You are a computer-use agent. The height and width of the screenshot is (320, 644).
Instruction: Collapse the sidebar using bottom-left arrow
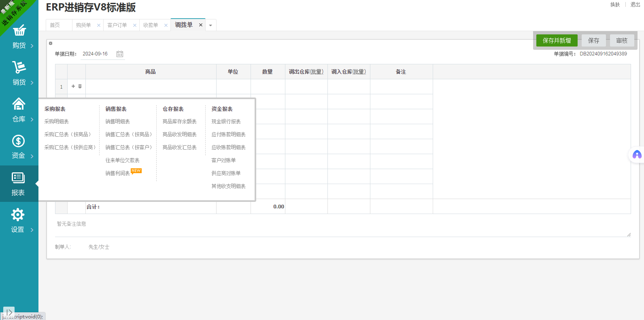(x=9, y=312)
